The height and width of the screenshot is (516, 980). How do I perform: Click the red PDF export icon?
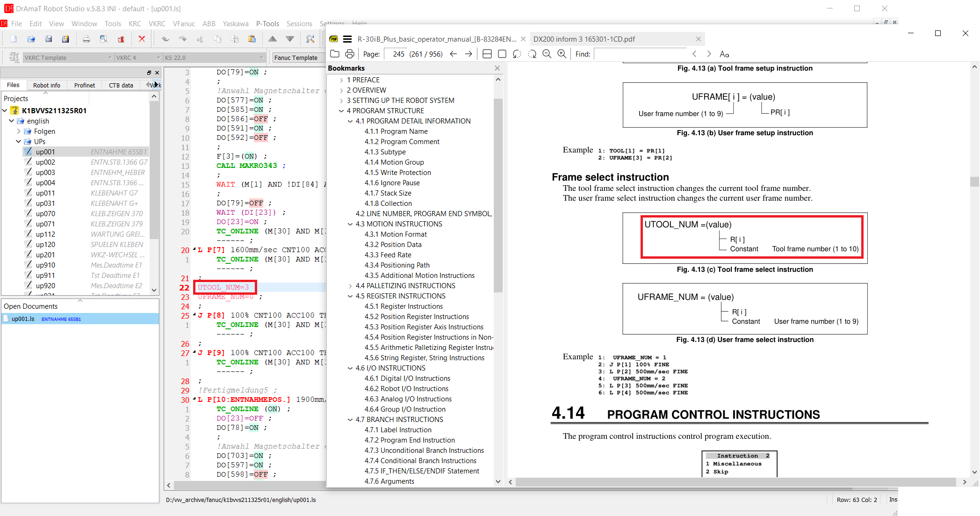(x=121, y=39)
